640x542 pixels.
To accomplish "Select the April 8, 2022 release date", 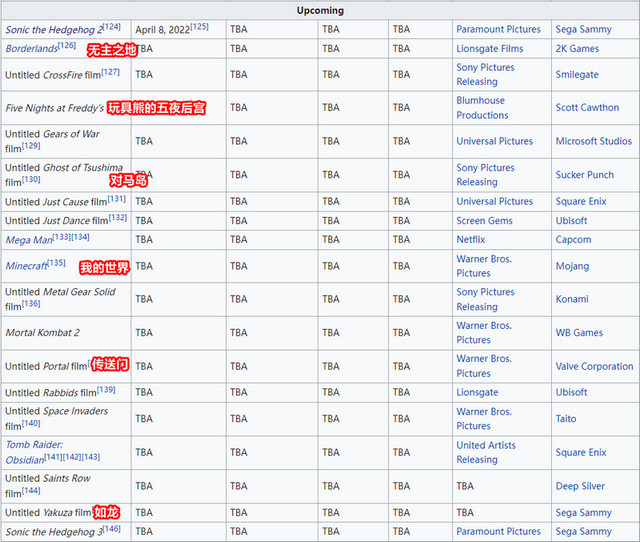I will point(162,30).
